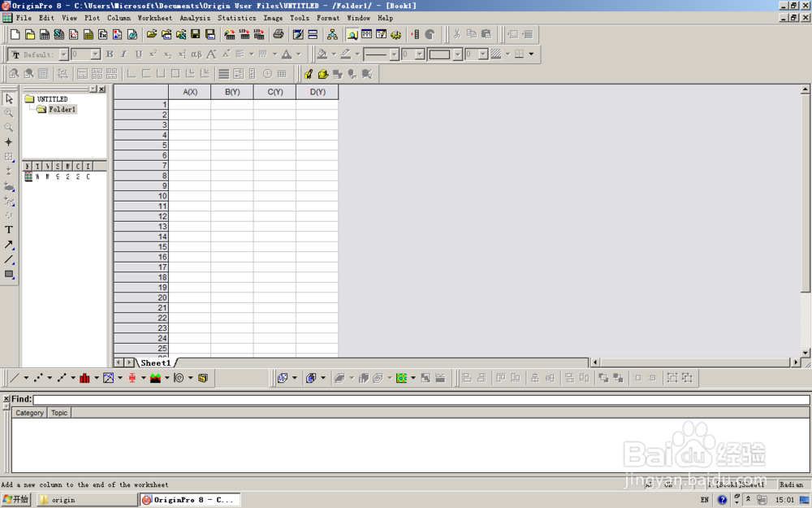Image resolution: width=812 pixels, height=508 pixels.
Task: Click the Open project folder icon
Action: click(x=151, y=35)
